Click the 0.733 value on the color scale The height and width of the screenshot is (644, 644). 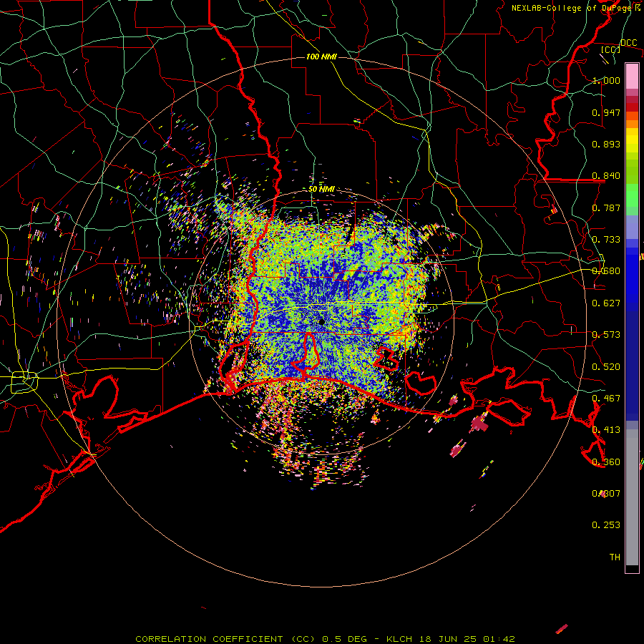point(606,240)
